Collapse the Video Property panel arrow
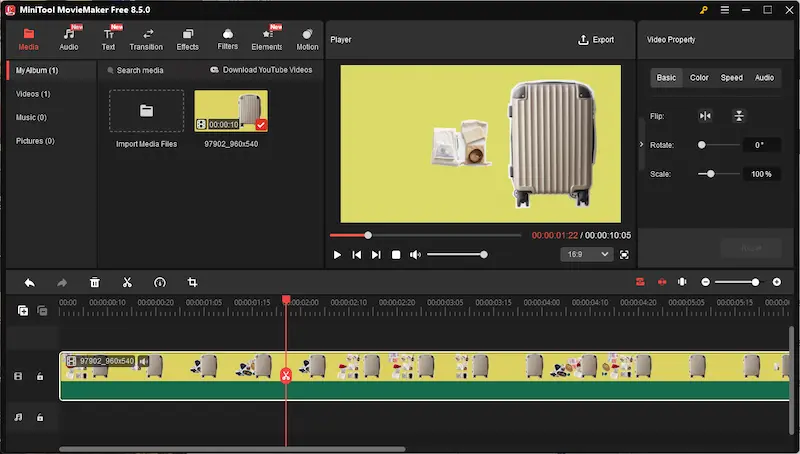800x454 pixels. point(642,144)
